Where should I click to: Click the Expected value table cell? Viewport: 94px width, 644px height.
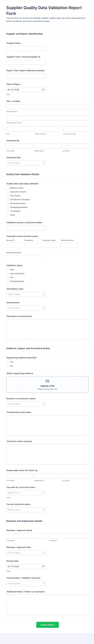[x=51, y=245]
